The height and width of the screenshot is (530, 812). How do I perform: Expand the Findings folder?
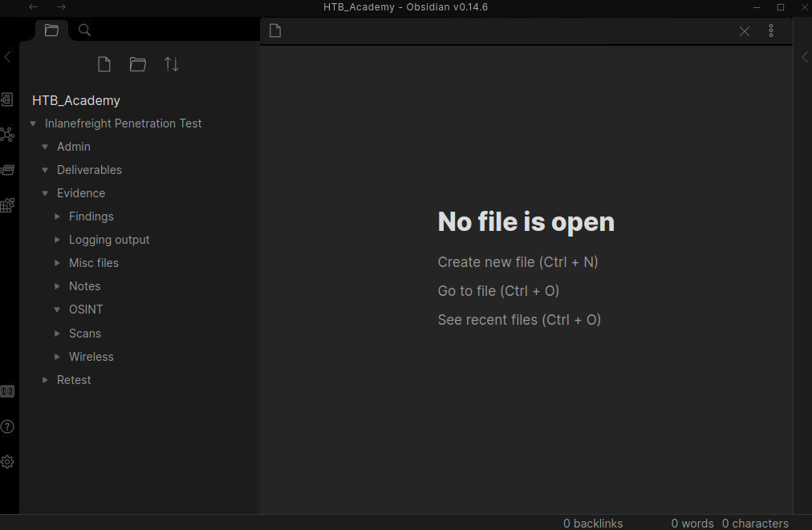58,216
